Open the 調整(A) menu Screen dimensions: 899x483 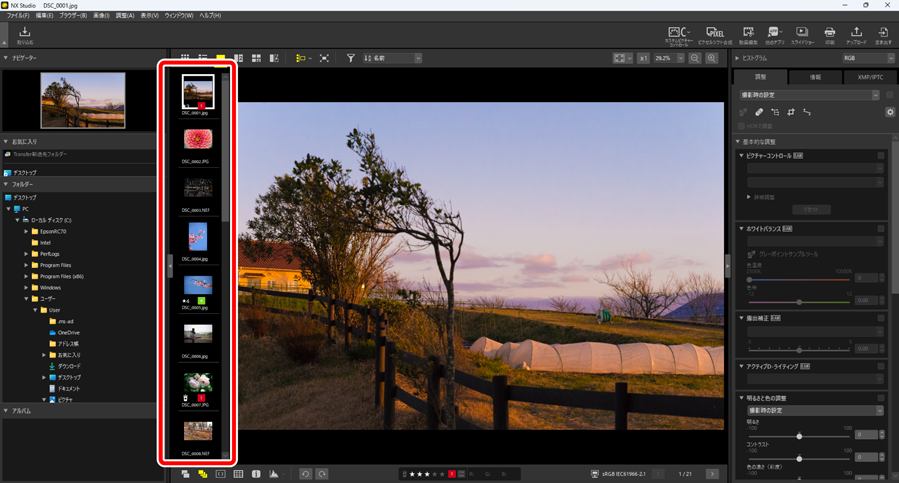pyautogui.click(x=124, y=16)
